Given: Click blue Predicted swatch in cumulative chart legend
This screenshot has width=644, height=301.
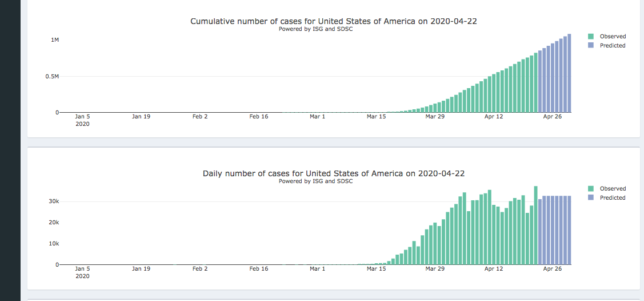Looking at the screenshot, I should coord(591,46).
